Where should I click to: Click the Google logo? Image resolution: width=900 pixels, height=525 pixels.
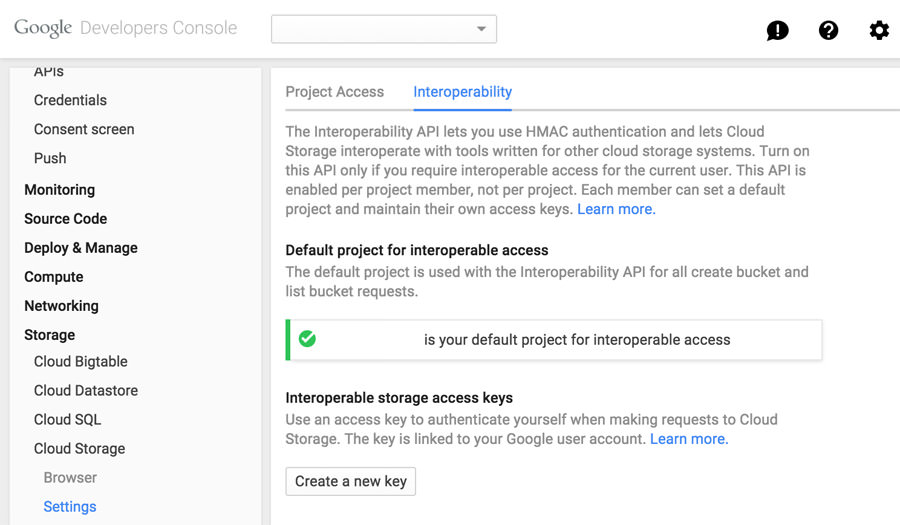[43, 28]
